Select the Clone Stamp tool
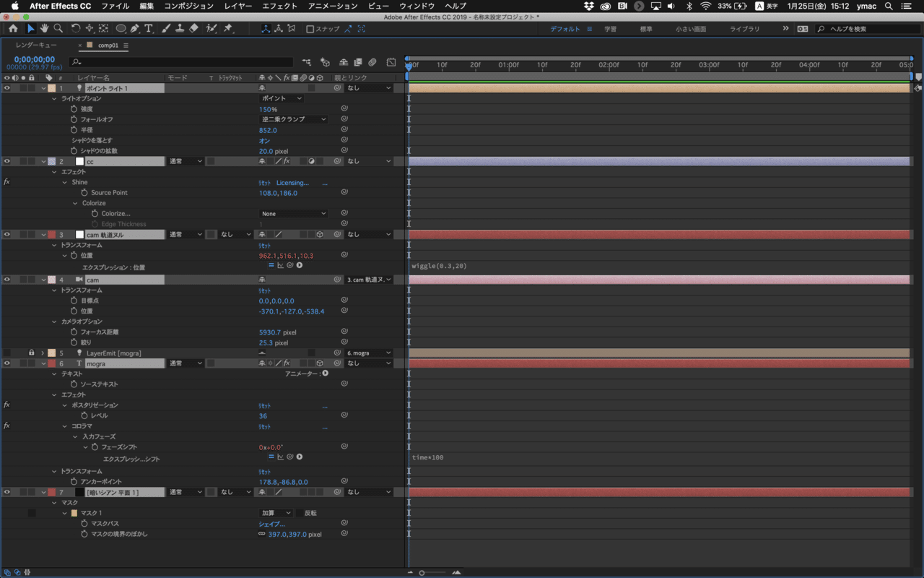 point(180,29)
